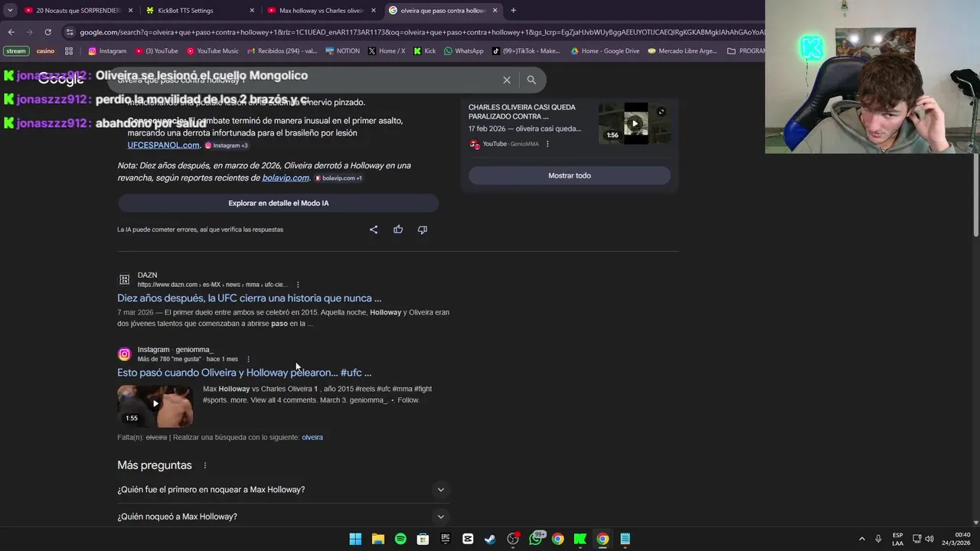The image size is (980, 551).
Task: Open the apps grid bookmark icon
Action: pyautogui.click(x=69, y=51)
